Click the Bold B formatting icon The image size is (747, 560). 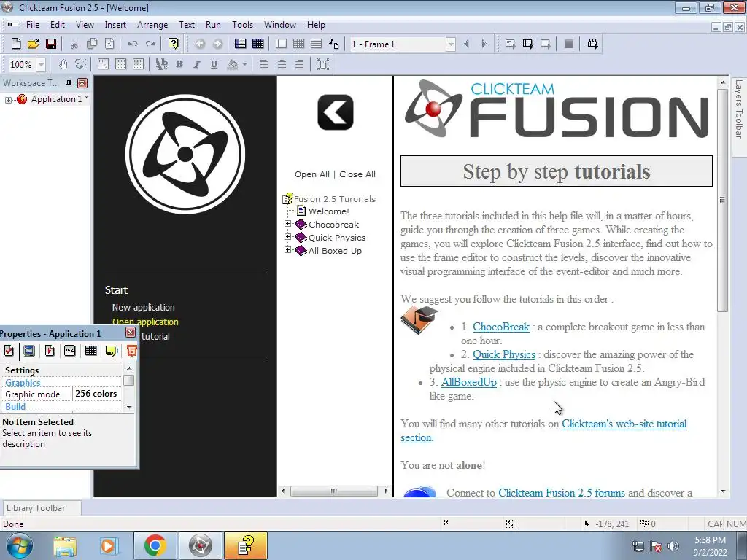click(x=179, y=64)
